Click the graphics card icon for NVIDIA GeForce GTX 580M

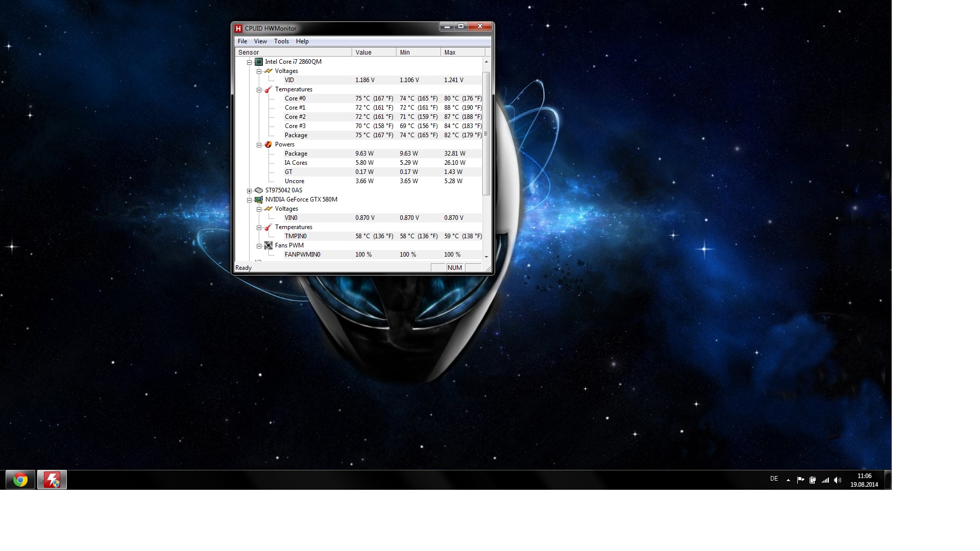pos(259,199)
